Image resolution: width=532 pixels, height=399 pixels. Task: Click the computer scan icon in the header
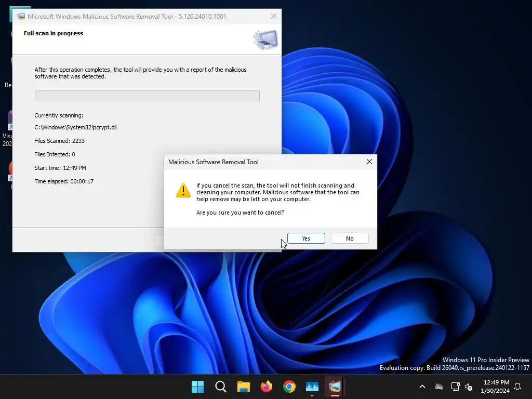[x=265, y=39]
